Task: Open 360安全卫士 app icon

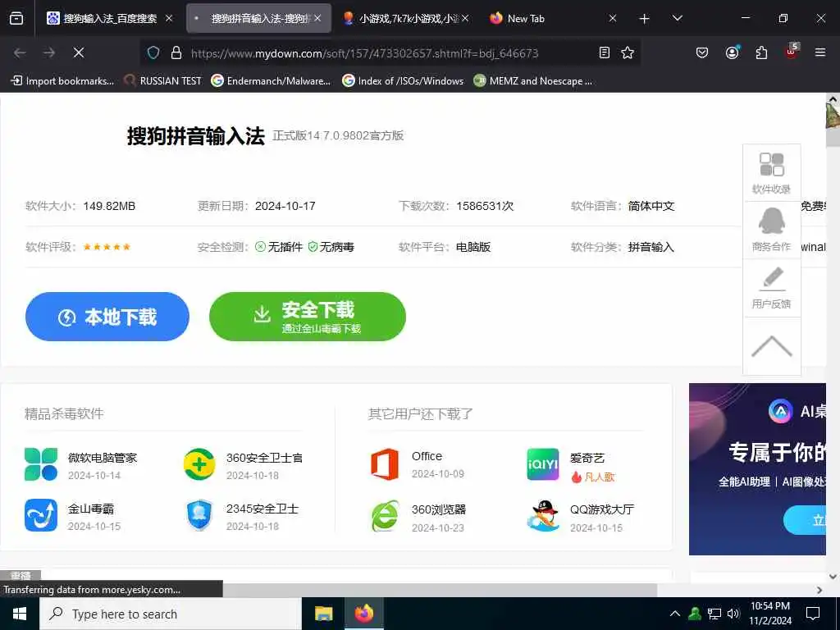Action: tap(199, 464)
